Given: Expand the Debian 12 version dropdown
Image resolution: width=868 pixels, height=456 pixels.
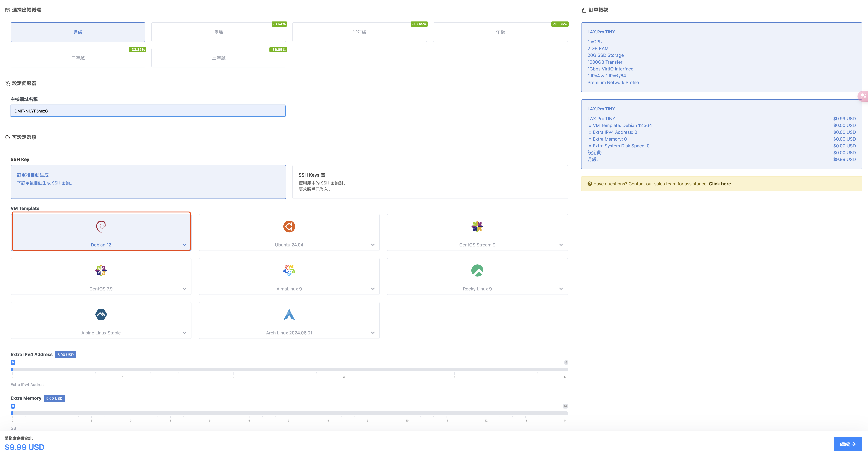Looking at the screenshot, I should pyautogui.click(x=184, y=245).
